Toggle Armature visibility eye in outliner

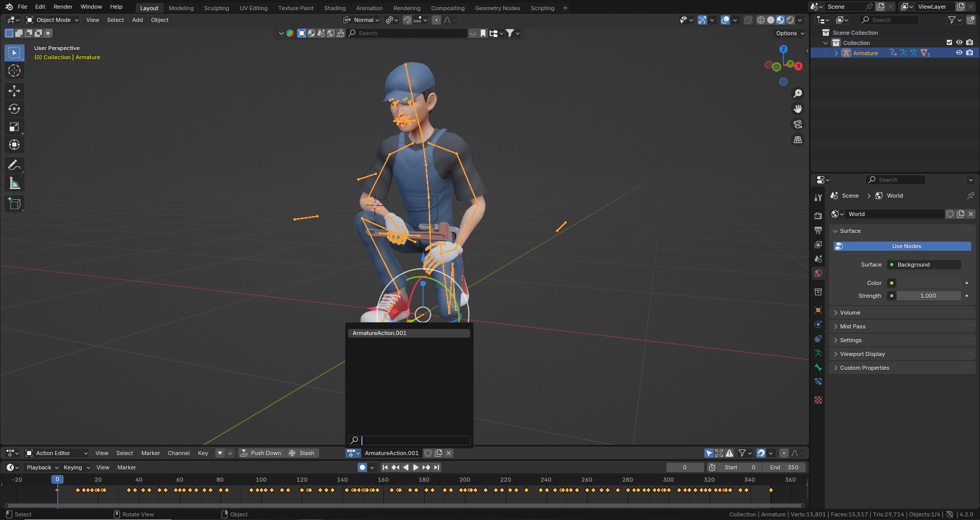959,53
